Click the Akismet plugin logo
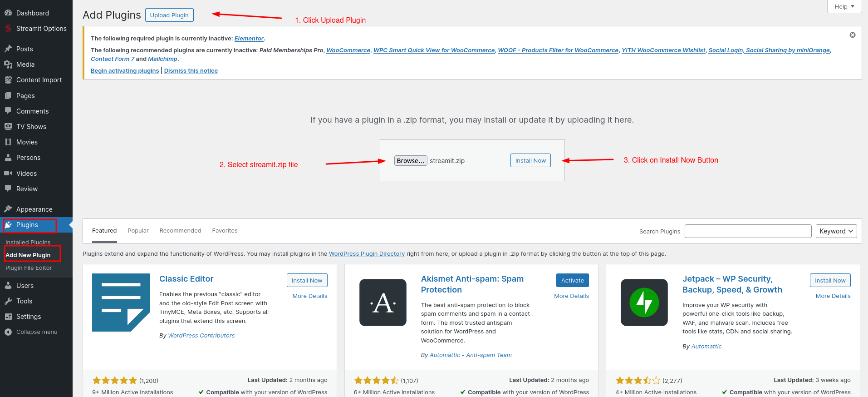The width and height of the screenshot is (868, 397). [383, 303]
